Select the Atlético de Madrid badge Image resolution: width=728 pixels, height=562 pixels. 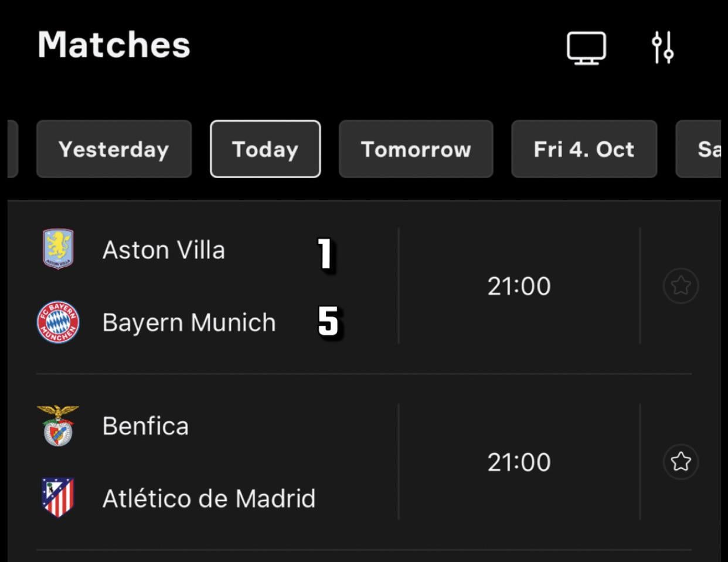[58, 498]
